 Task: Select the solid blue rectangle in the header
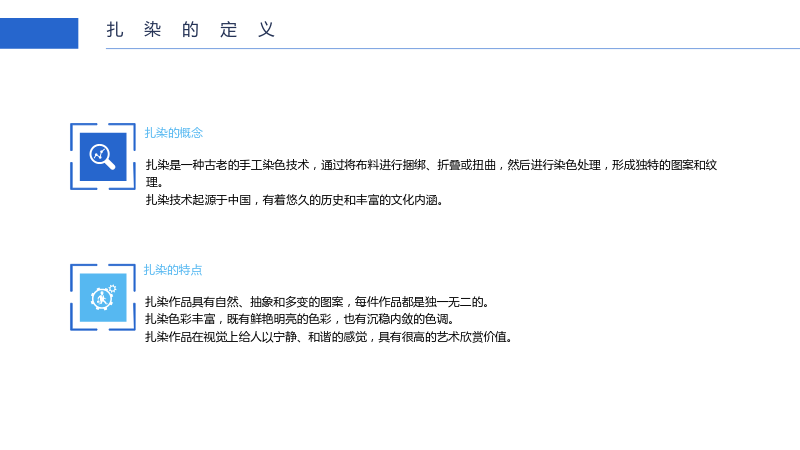tap(39, 33)
